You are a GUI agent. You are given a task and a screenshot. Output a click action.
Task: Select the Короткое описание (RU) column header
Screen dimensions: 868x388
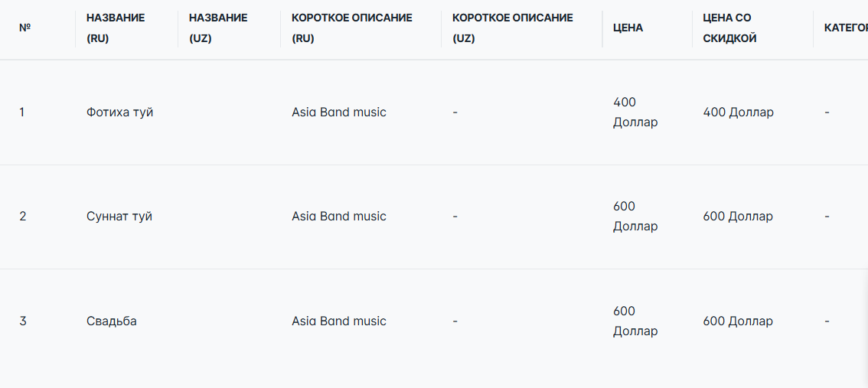(x=351, y=28)
